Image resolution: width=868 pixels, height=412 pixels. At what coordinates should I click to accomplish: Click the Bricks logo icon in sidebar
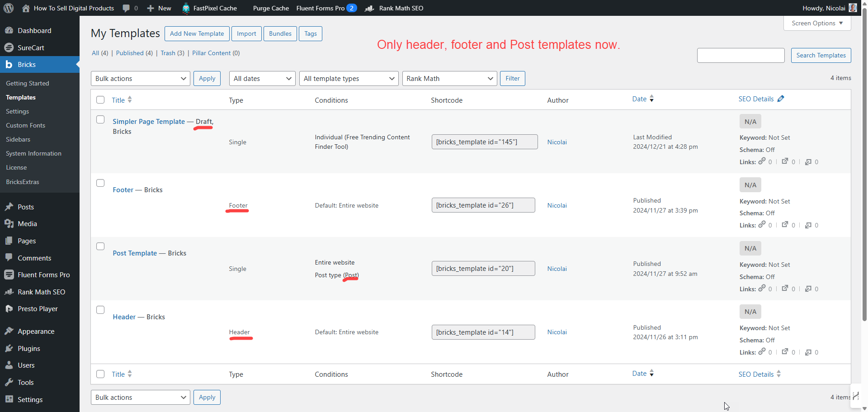click(9, 65)
